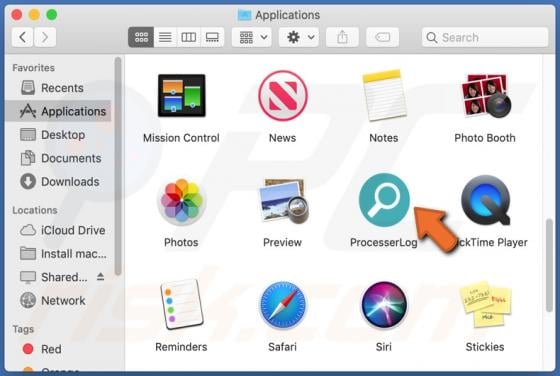Open the group-by arrangement dropdown
The height and width of the screenshot is (376, 560).
point(252,37)
